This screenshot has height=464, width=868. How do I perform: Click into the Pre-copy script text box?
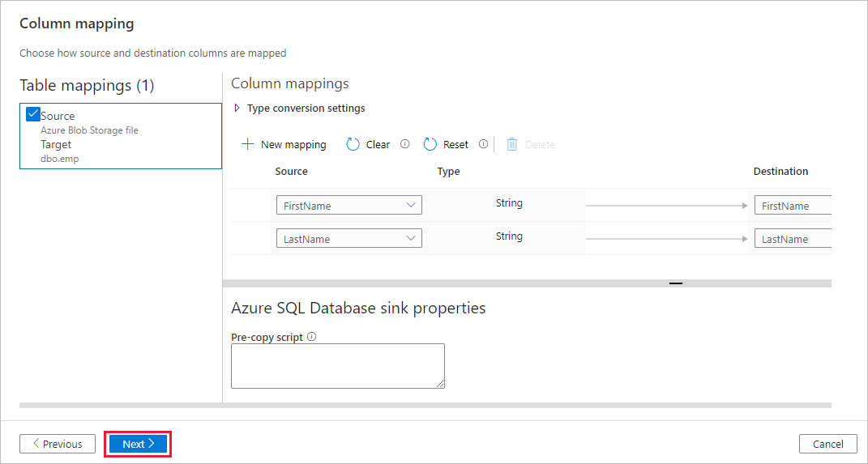pos(337,366)
